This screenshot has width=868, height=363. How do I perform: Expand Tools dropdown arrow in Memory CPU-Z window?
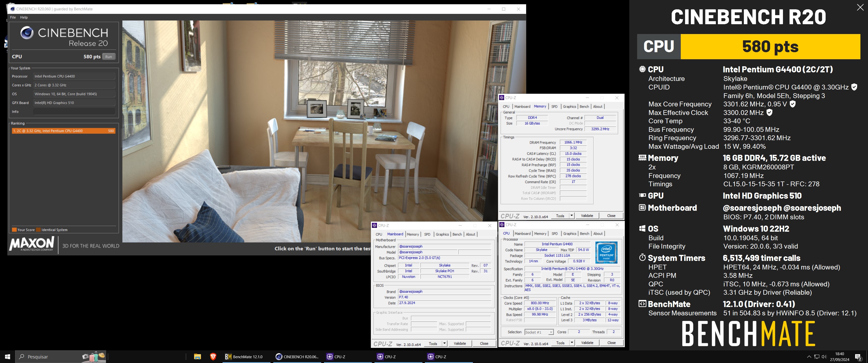tap(572, 216)
